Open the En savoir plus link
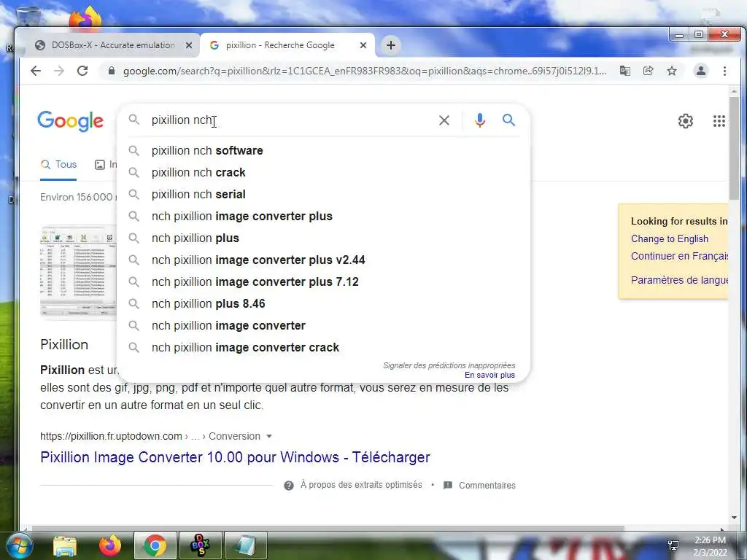 pos(489,376)
